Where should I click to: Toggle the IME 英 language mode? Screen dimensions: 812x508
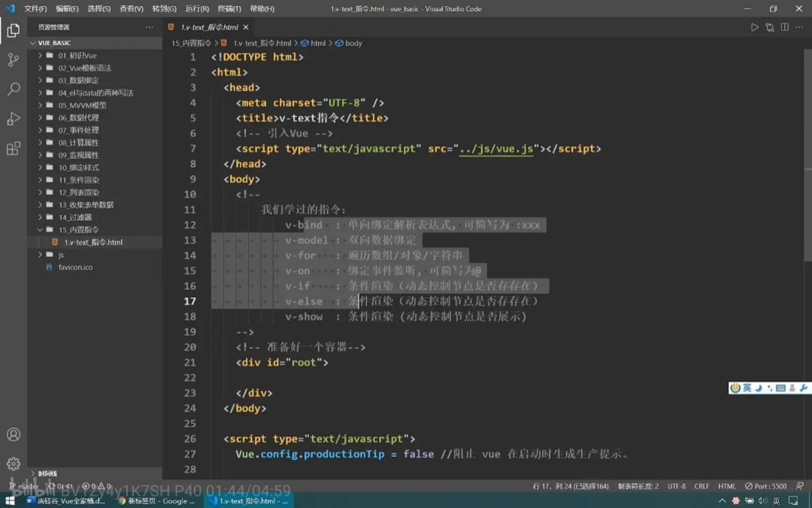747,388
